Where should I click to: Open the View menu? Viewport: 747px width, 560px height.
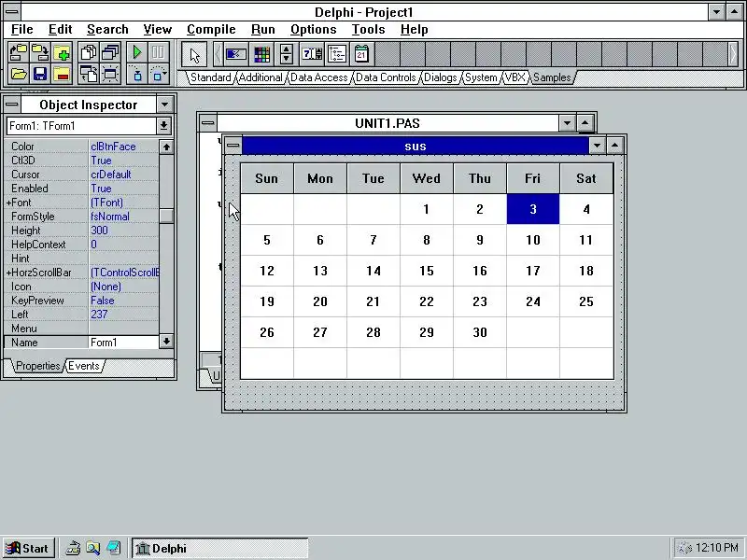click(x=157, y=30)
